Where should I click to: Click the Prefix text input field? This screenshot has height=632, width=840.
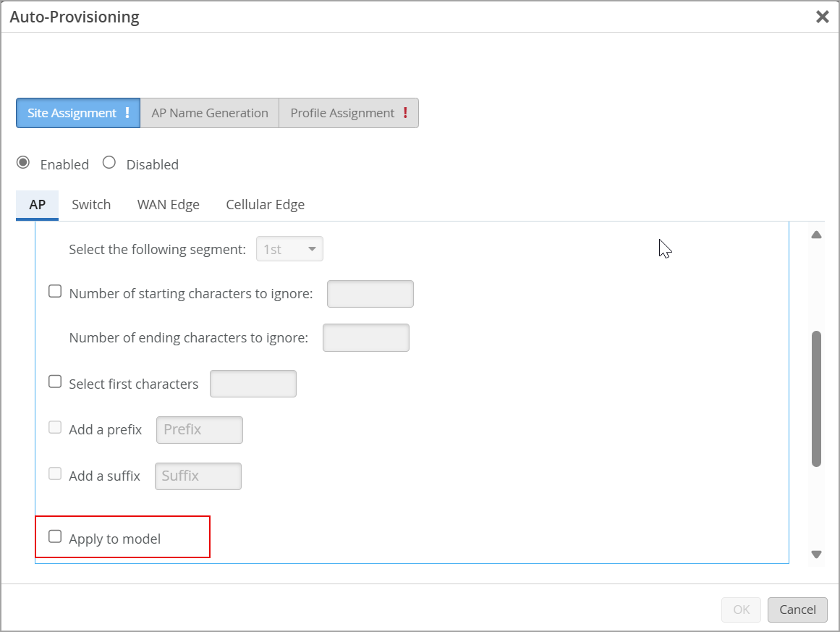[x=199, y=430]
